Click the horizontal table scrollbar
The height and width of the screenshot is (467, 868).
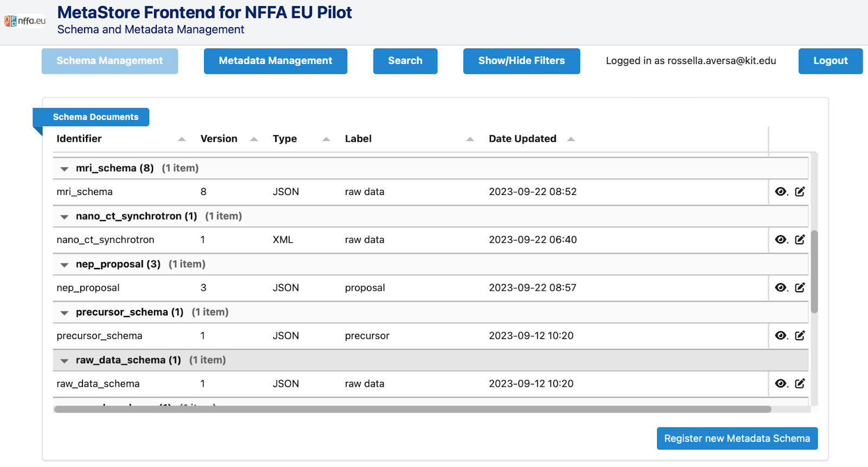tap(412, 409)
